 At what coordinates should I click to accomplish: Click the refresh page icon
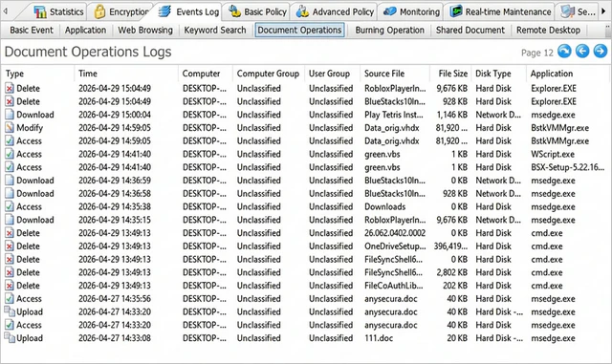564,51
